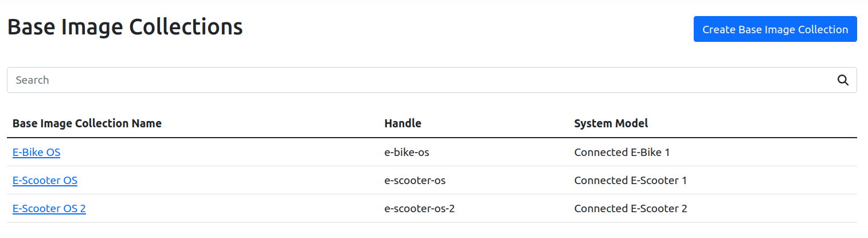Open the E-Scooter OS 2 link
The height and width of the screenshot is (238, 868).
[49, 209]
